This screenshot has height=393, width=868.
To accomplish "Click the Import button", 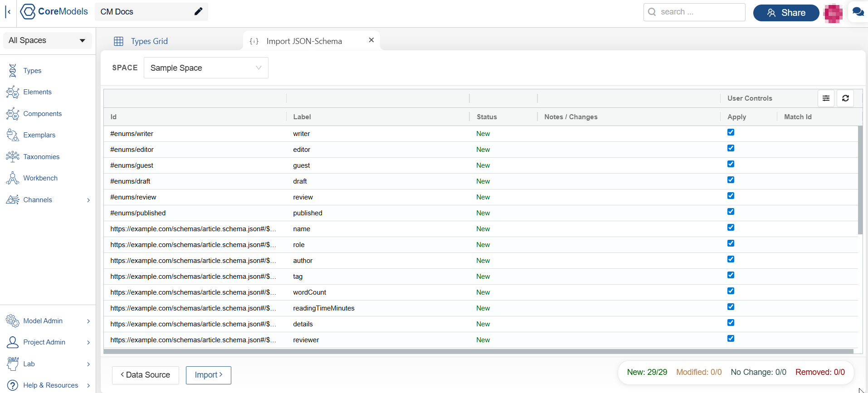I will (x=208, y=375).
